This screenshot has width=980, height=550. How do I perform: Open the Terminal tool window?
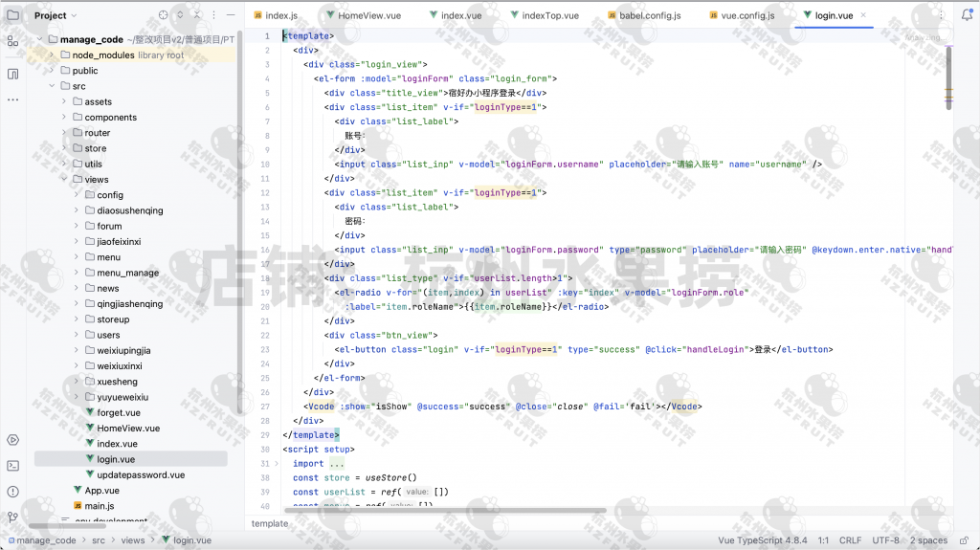(x=12, y=466)
